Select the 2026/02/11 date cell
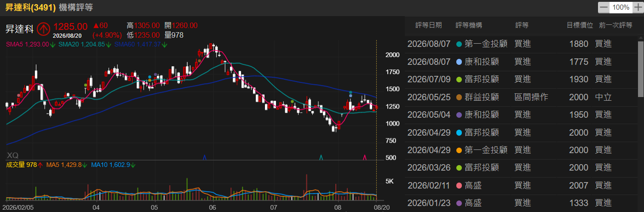 point(428,185)
